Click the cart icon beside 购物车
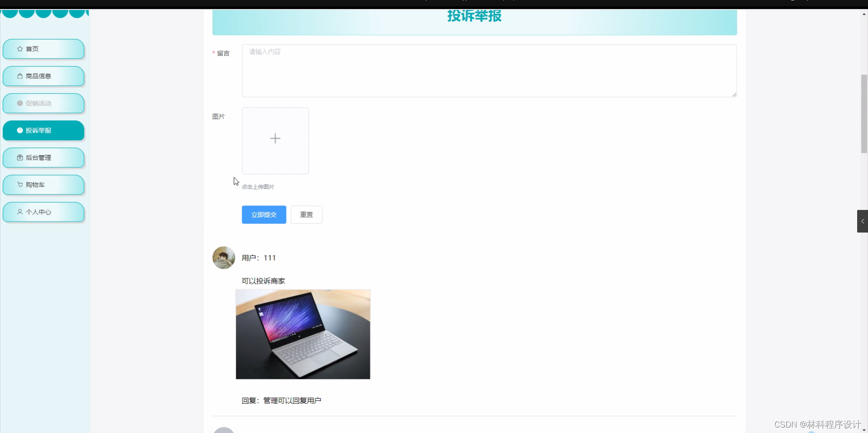The width and height of the screenshot is (868, 433). coord(20,185)
